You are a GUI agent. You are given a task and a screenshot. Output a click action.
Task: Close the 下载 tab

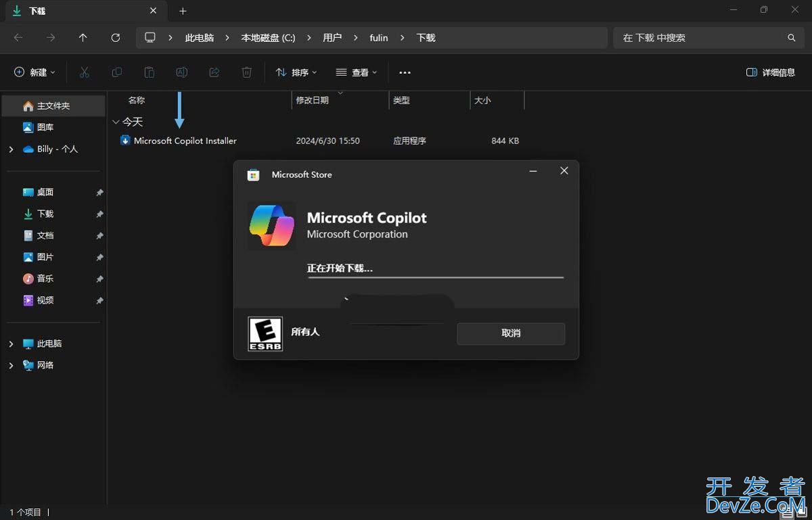tap(153, 11)
